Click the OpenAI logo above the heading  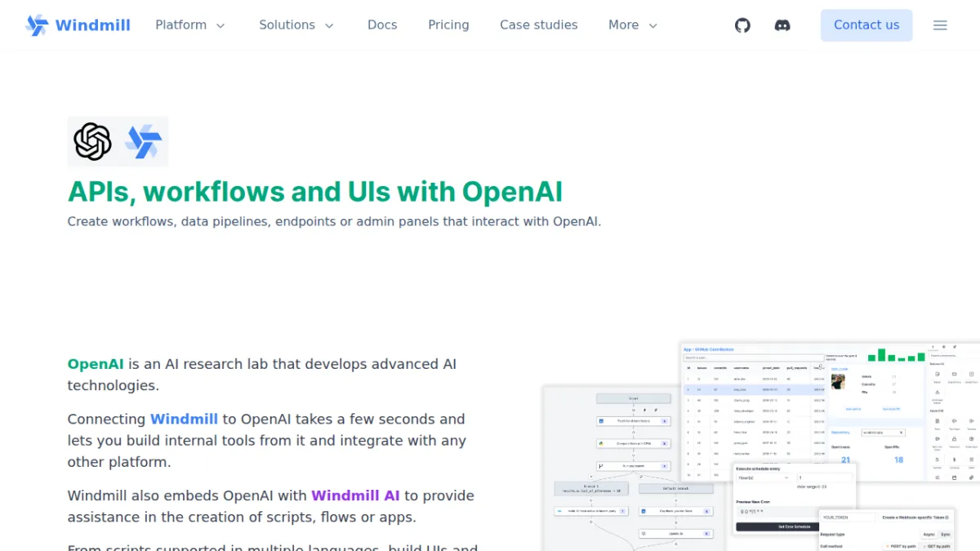[x=93, y=141]
